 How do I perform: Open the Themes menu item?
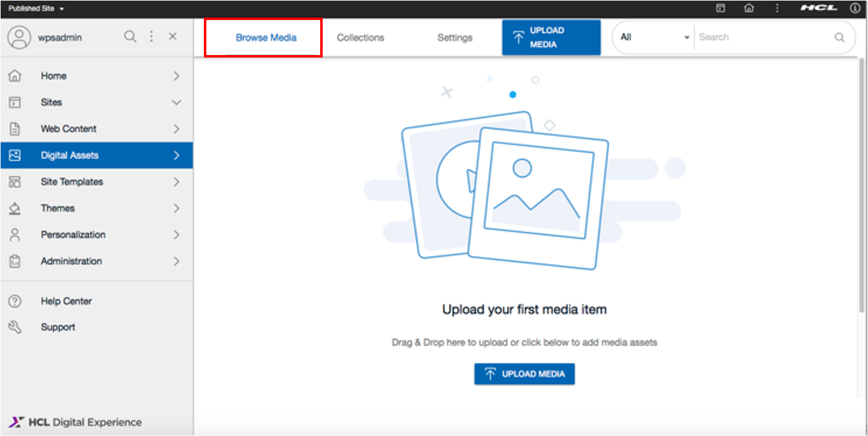click(96, 208)
